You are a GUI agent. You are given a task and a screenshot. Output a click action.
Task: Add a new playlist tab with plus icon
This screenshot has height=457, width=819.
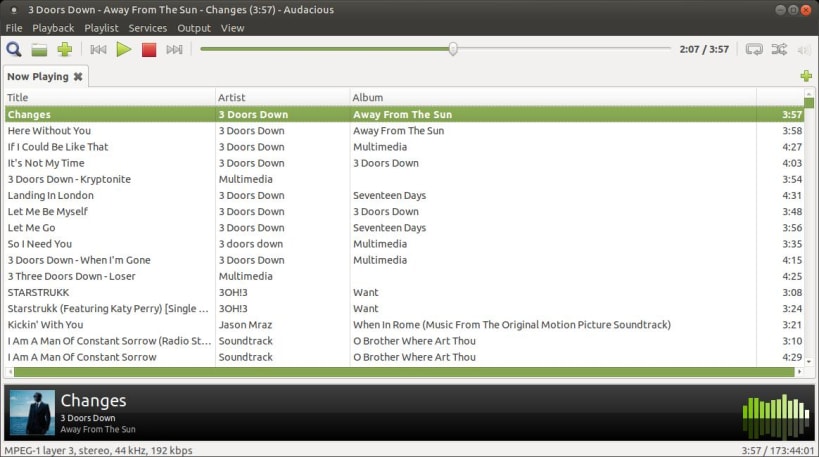pyautogui.click(x=806, y=76)
